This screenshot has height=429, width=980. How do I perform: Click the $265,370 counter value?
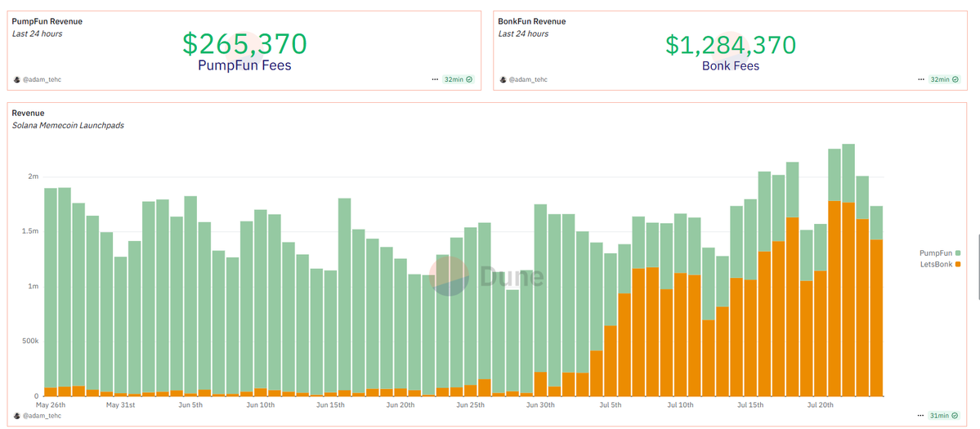[245, 44]
